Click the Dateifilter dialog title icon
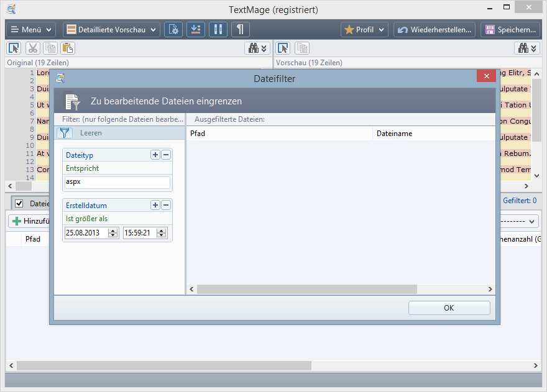Screen dimensions: 547x392 (x=60, y=78)
